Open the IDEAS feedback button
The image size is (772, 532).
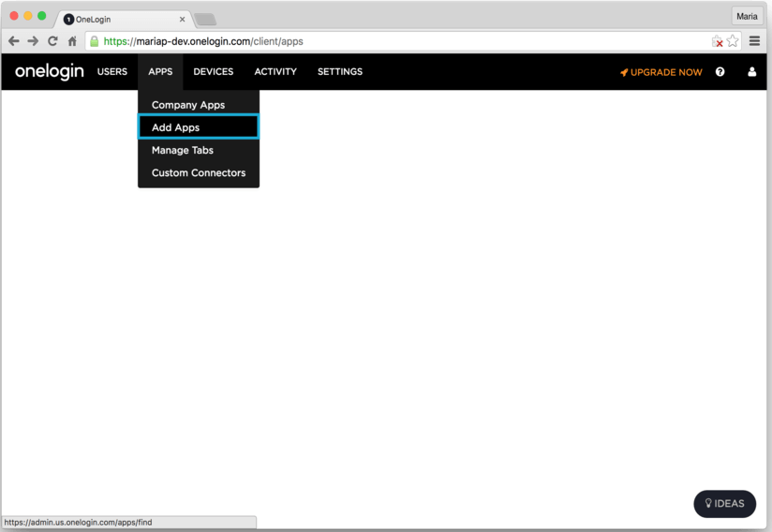coord(725,504)
